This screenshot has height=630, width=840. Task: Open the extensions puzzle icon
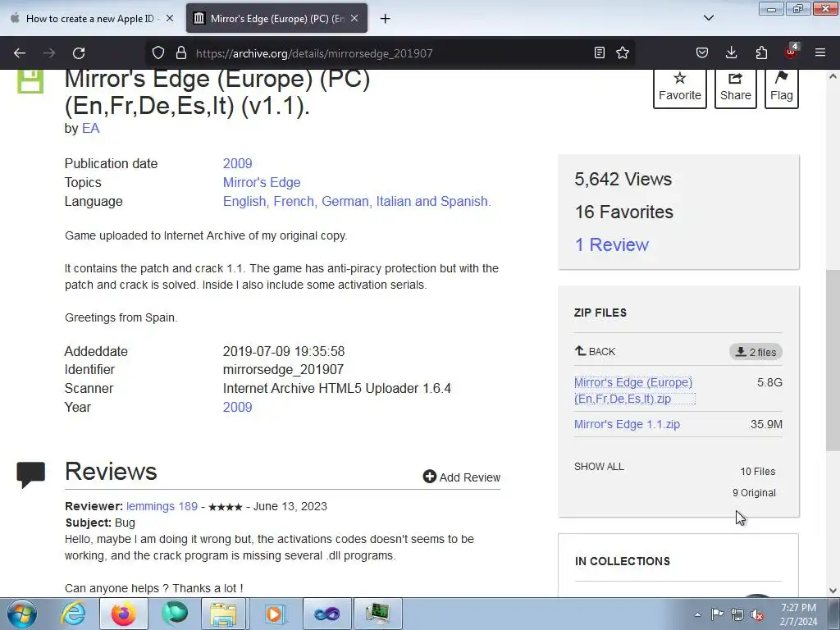tap(761, 52)
